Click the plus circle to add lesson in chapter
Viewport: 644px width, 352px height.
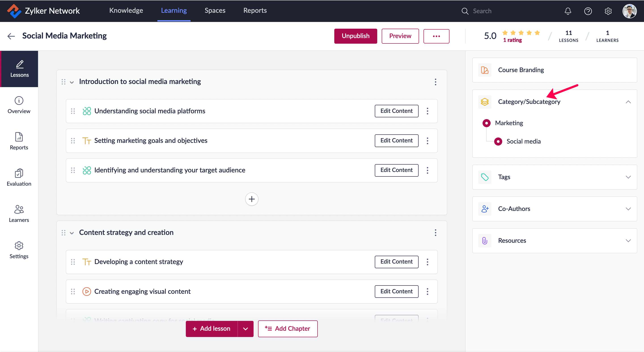(252, 199)
